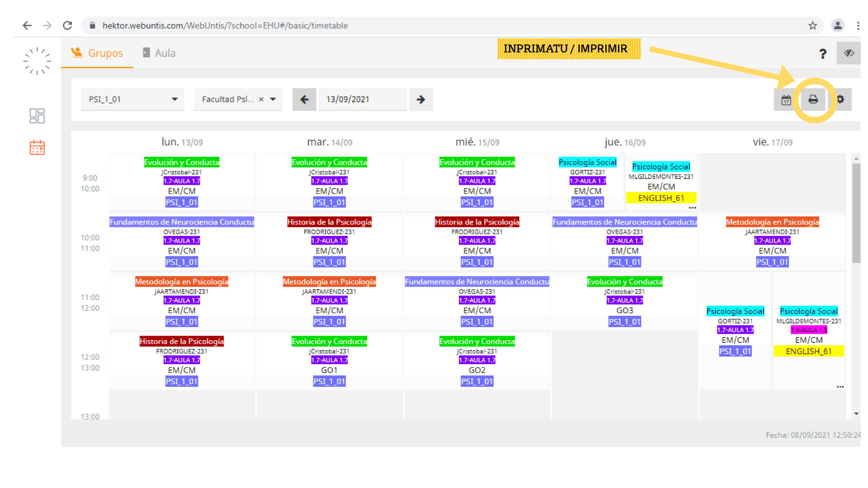Click the help question mark icon
Screen dimensions: 868x488
coord(823,54)
